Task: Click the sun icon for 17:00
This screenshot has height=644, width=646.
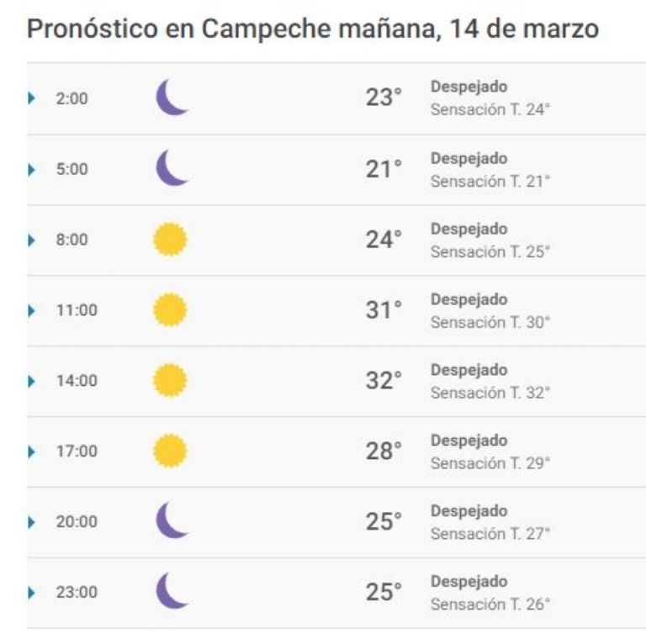Action: point(170,451)
